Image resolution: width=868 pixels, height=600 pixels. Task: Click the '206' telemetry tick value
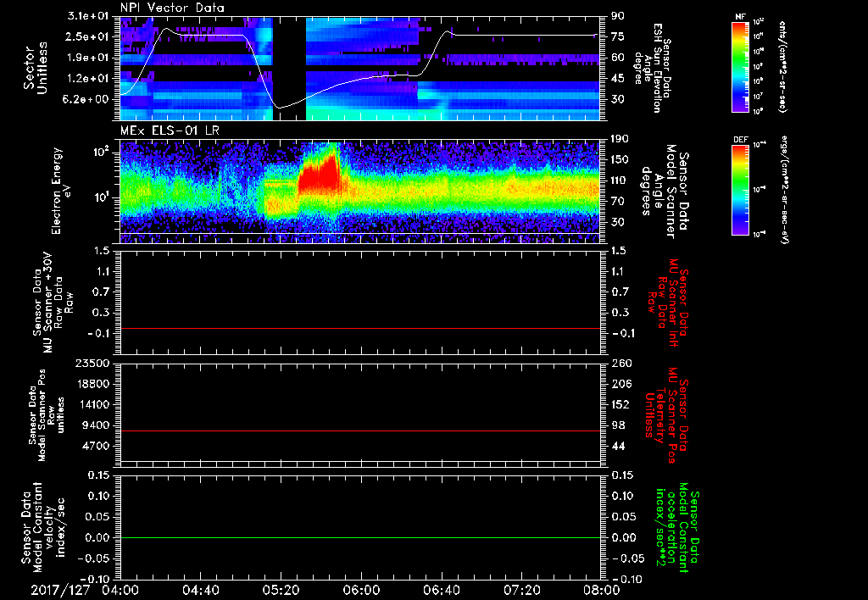point(620,384)
